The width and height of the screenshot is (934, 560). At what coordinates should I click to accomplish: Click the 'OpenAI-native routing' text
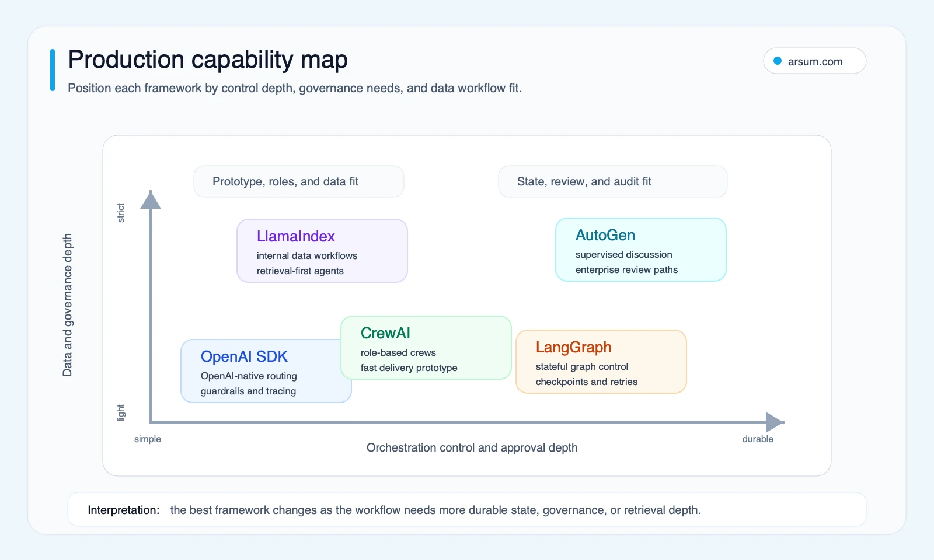[x=249, y=376]
